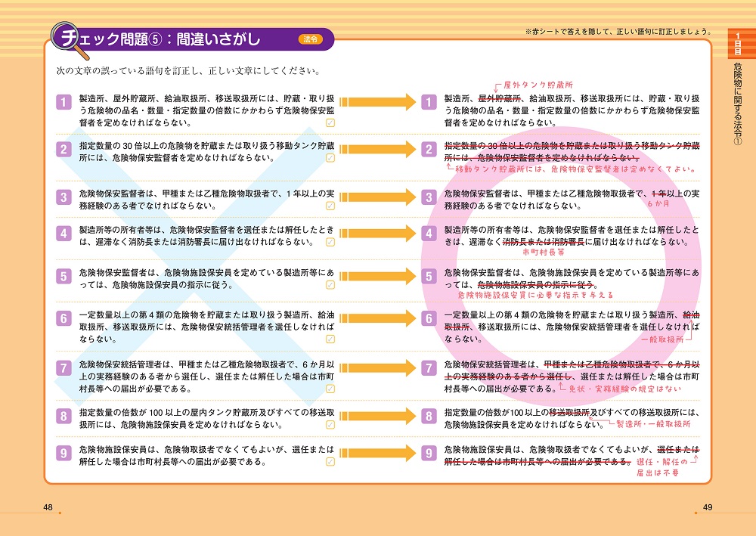Click number badge 5 on the left question page

coord(64,276)
